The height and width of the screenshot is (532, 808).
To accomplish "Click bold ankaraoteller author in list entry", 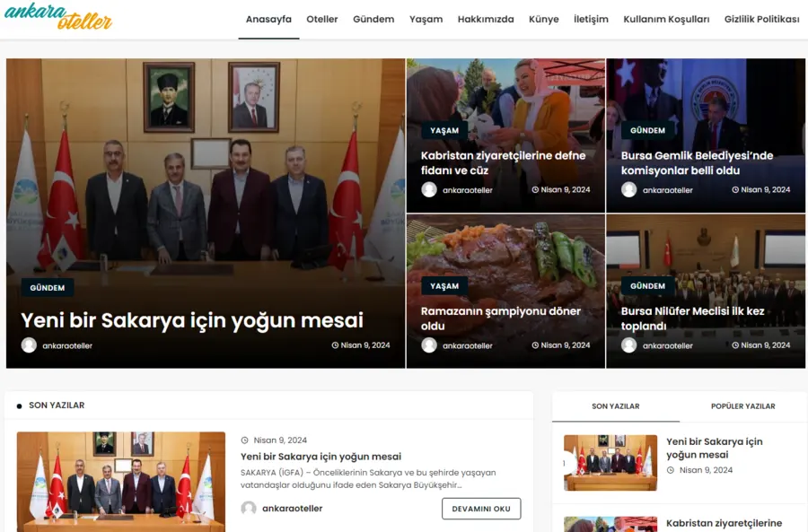I will coord(292,509).
